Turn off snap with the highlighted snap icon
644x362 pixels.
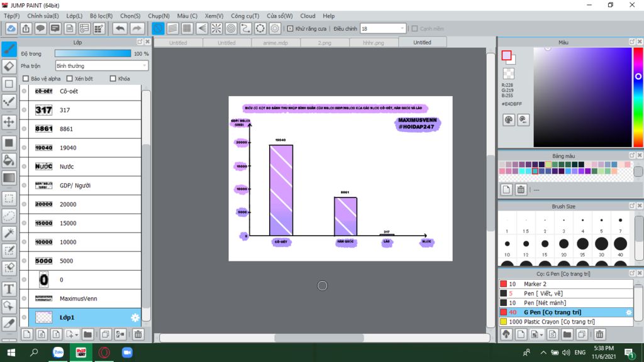tap(158, 29)
